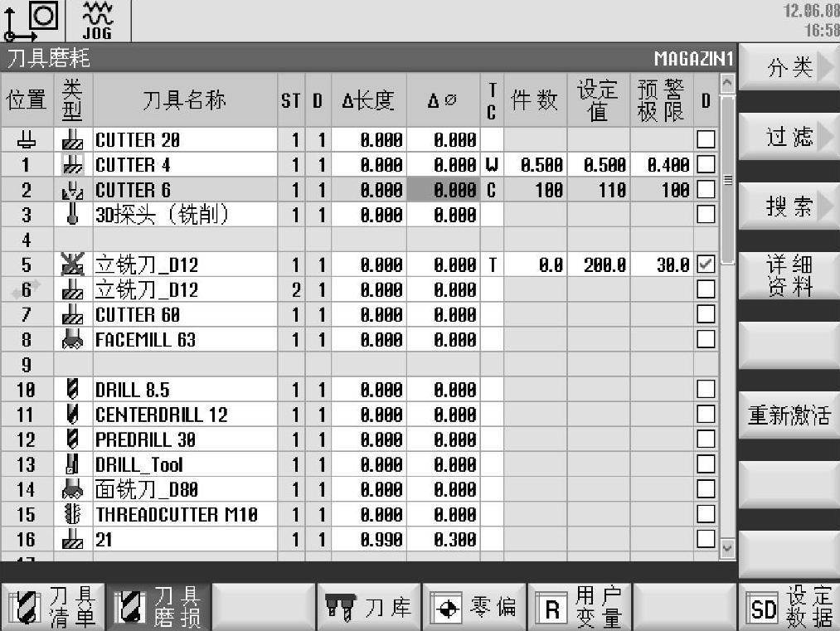
Task: Click the CENTERDRILL 12 tool type icon
Action: click(73, 415)
